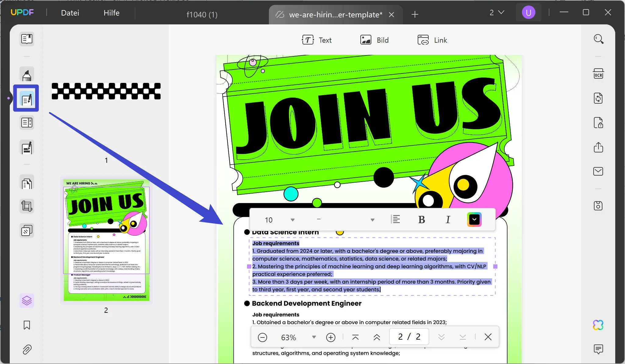The height and width of the screenshot is (364, 625).
Task: Switch to the f1040 (1) tab
Action: 202,15
